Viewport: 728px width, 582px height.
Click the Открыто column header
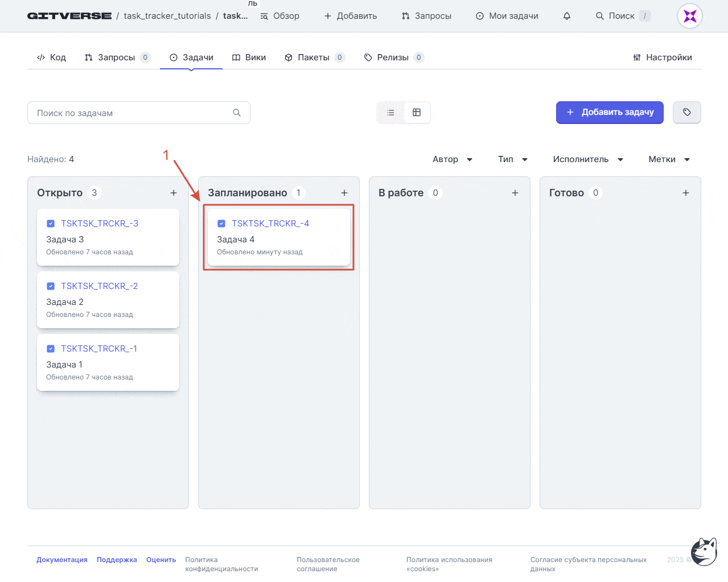(60, 193)
